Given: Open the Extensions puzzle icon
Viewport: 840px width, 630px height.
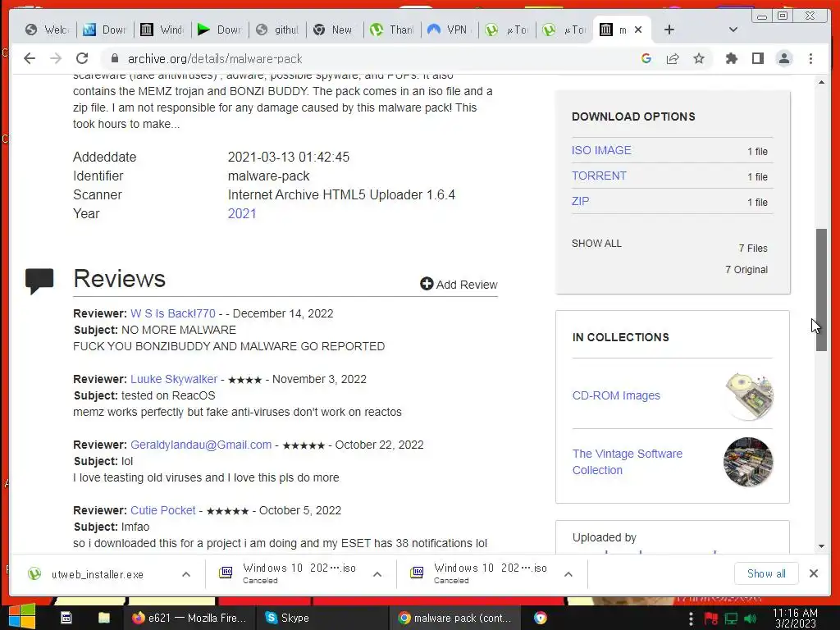Looking at the screenshot, I should click(x=731, y=58).
